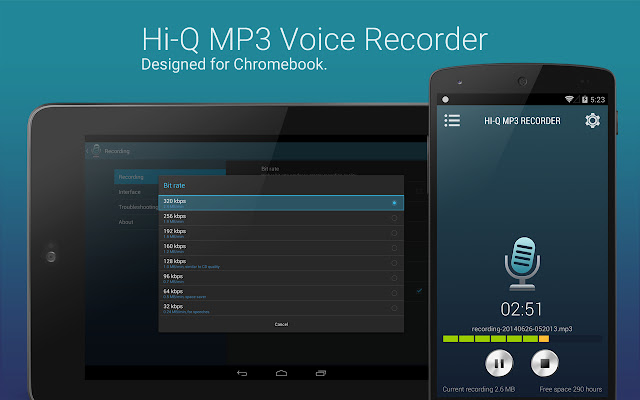Screen dimensions: 640x400
Task: Click the 5:23 clock in phone status bar
Action: click(x=598, y=100)
